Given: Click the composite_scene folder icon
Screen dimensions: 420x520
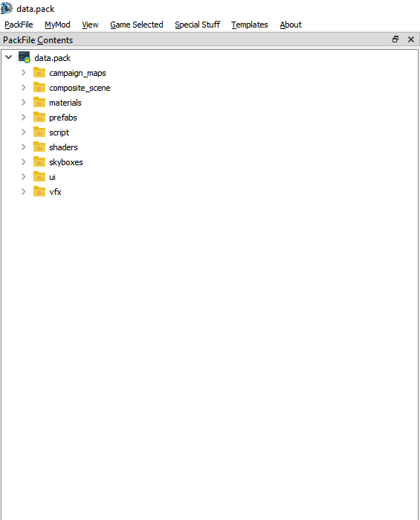Looking at the screenshot, I should tap(39, 87).
